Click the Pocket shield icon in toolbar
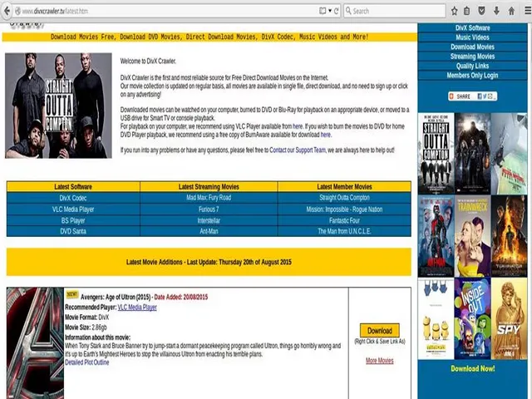 (481, 11)
